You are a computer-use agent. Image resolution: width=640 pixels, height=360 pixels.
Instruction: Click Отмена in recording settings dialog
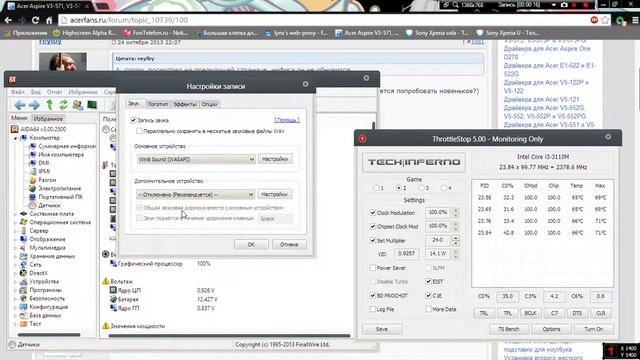(289, 244)
